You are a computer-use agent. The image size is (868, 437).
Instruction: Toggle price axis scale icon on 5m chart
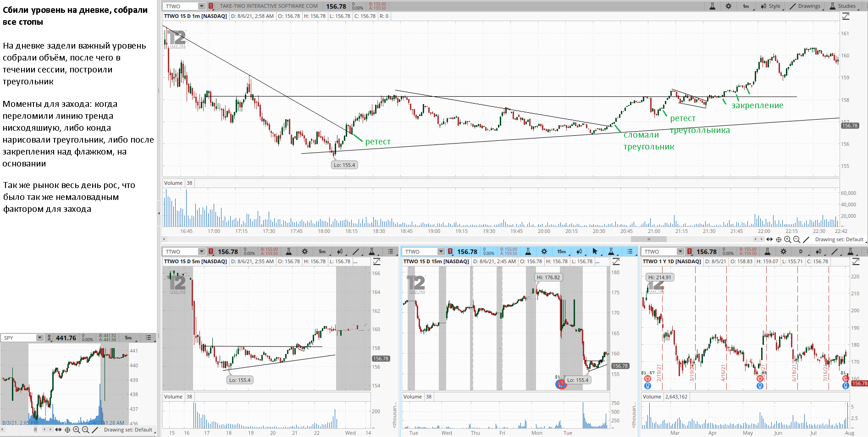[377, 261]
